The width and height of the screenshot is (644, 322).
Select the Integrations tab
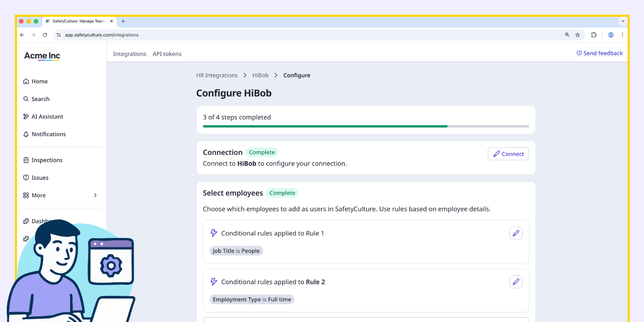click(130, 54)
